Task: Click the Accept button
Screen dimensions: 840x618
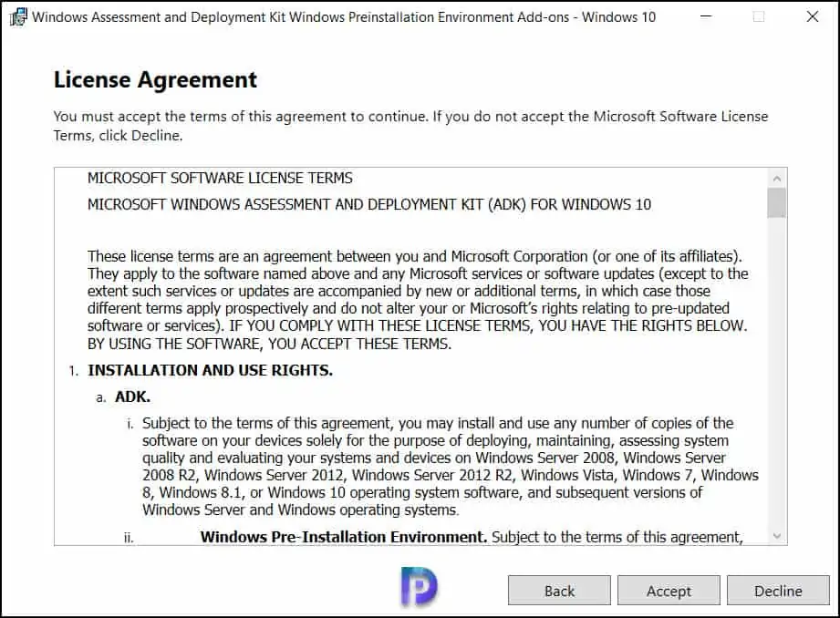Action: [x=669, y=590]
